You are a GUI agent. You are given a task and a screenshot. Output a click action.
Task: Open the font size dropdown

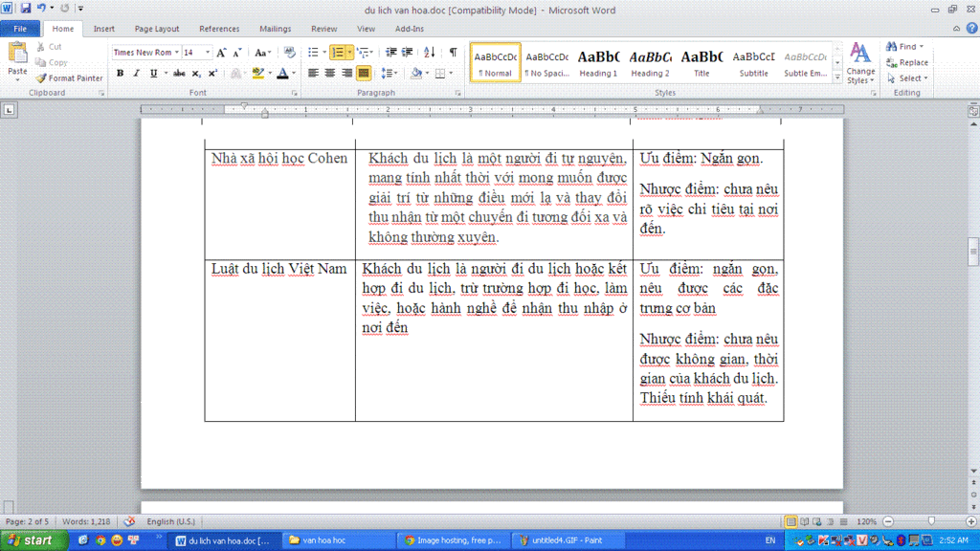pyautogui.click(x=207, y=53)
